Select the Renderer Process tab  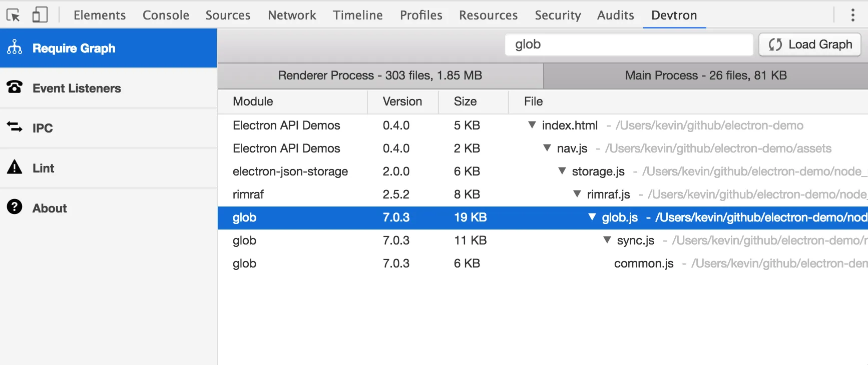click(380, 75)
